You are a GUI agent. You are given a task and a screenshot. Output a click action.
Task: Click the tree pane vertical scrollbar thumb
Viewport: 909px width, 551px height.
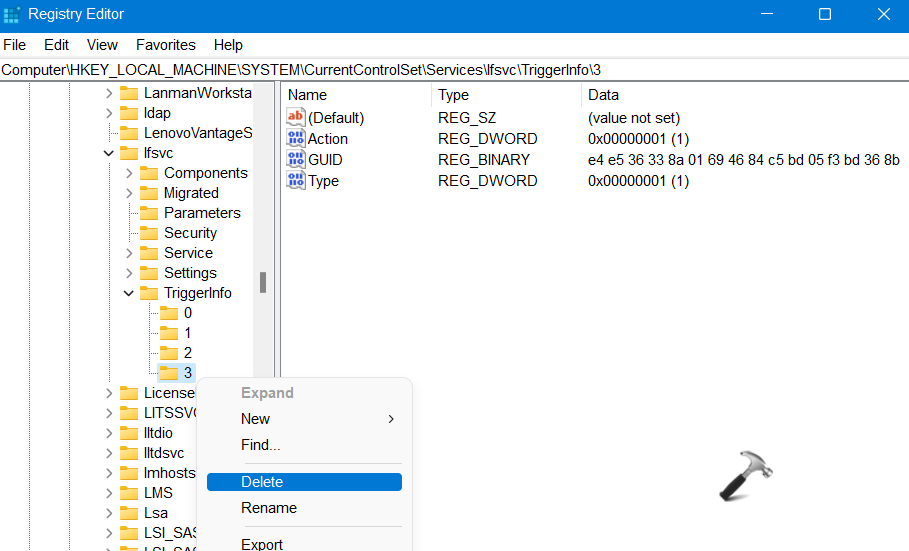click(263, 283)
